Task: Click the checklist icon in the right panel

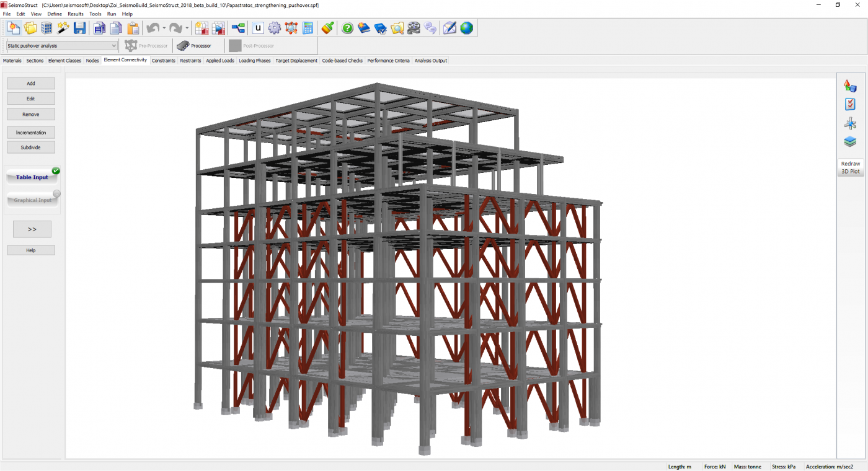Action: [x=850, y=105]
